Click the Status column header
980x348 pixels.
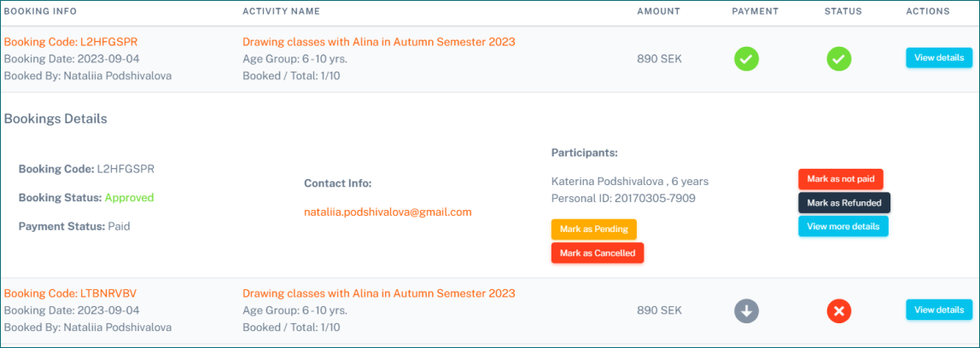[843, 11]
